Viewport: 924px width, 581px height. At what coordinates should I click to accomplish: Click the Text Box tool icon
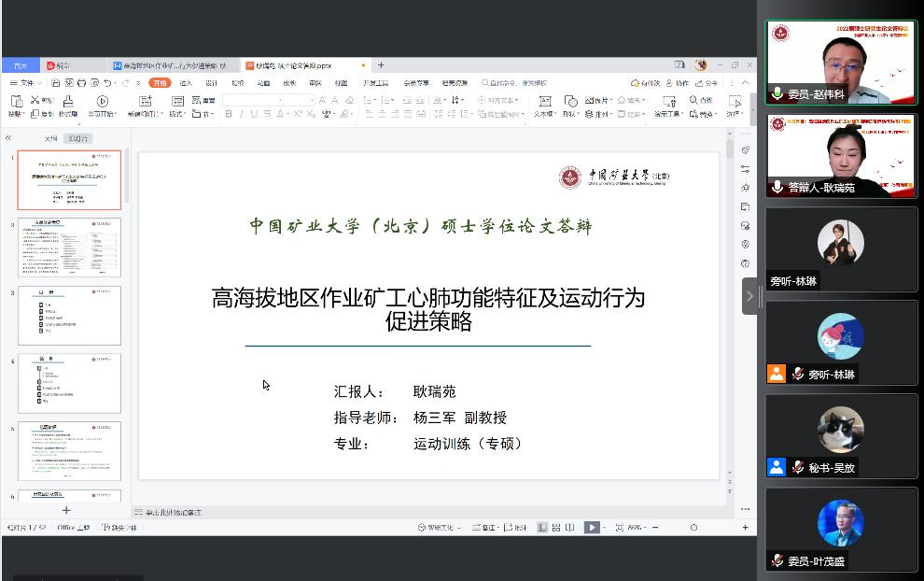pos(544,101)
